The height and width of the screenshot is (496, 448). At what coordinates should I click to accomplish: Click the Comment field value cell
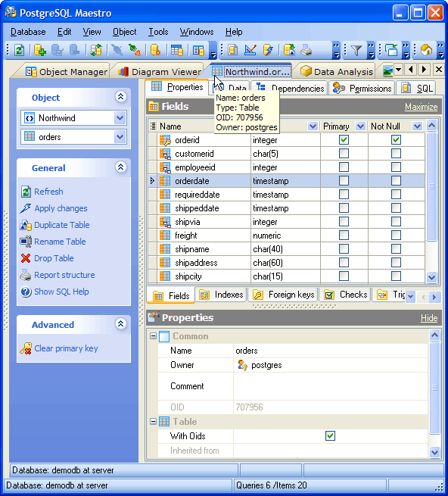pyautogui.click(x=331, y=386)
